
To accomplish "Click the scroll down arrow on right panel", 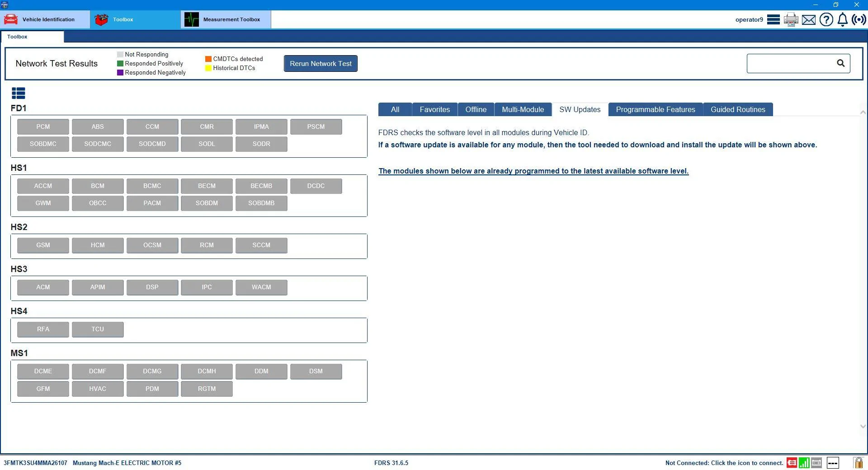I will tap(863, 426).
